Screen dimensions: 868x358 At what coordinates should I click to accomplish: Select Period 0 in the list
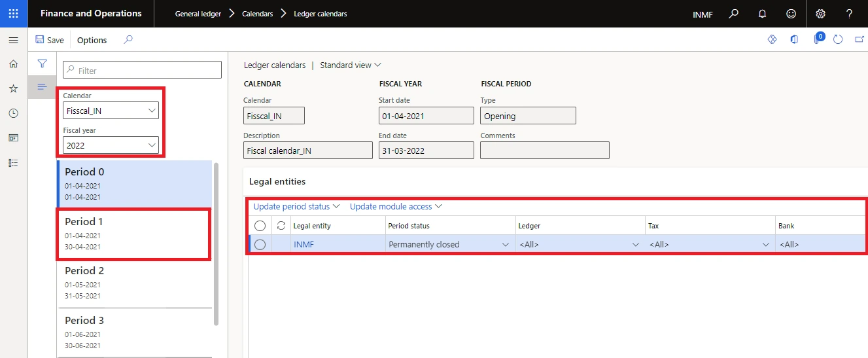(x=134, y=185)
